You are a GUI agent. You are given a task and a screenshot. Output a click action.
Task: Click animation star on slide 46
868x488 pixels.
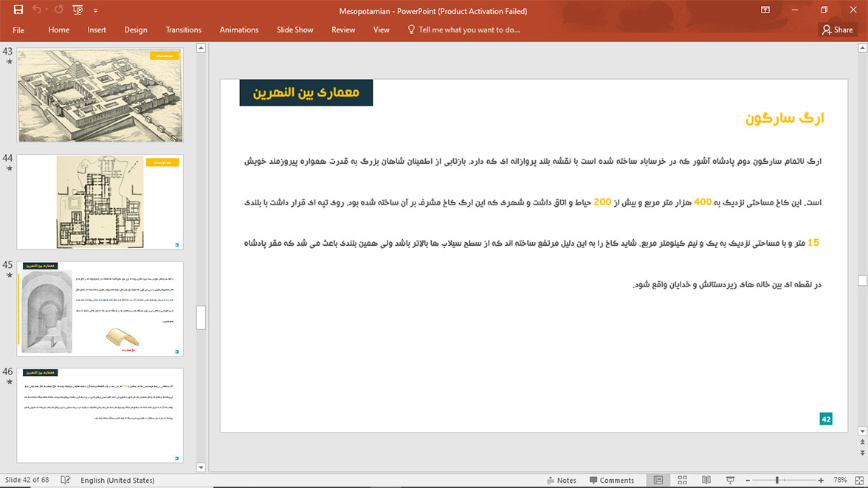9,382
